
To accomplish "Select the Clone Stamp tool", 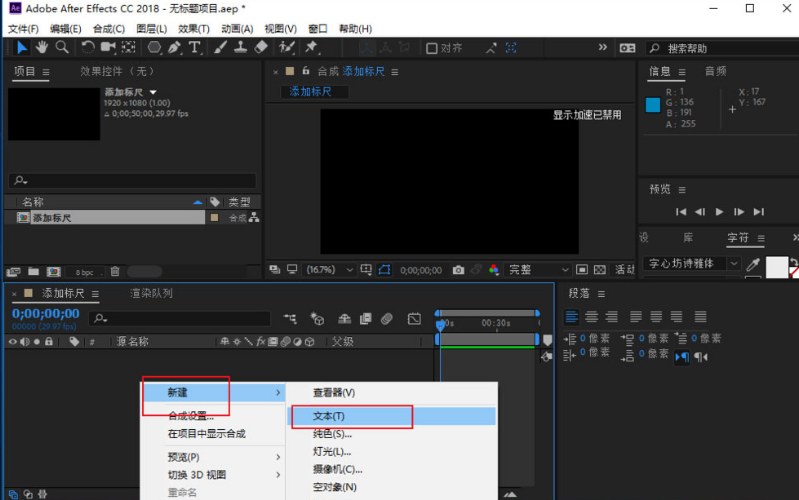I will coord(240,47).
